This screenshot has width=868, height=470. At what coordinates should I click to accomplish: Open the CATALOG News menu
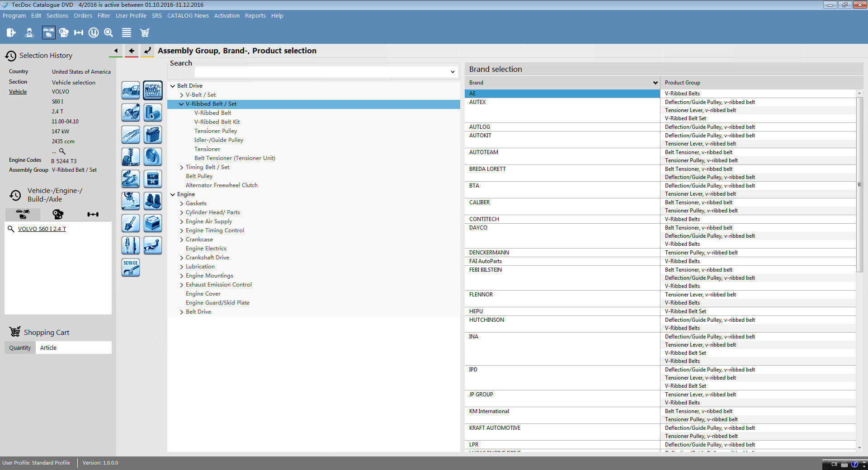pos(188,15)
